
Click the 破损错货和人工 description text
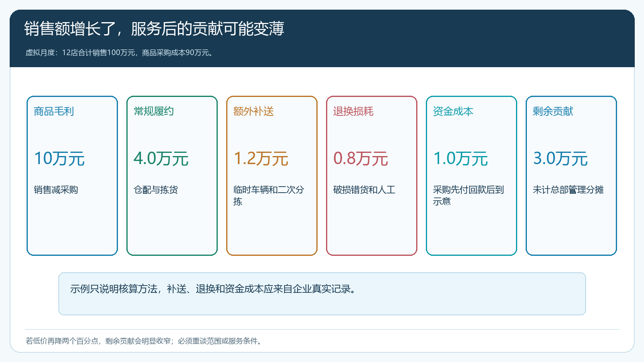364,190
